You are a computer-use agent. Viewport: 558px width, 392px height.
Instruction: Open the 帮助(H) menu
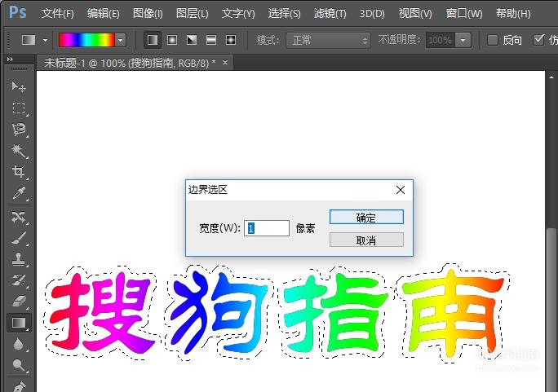(x=513, y=14)
